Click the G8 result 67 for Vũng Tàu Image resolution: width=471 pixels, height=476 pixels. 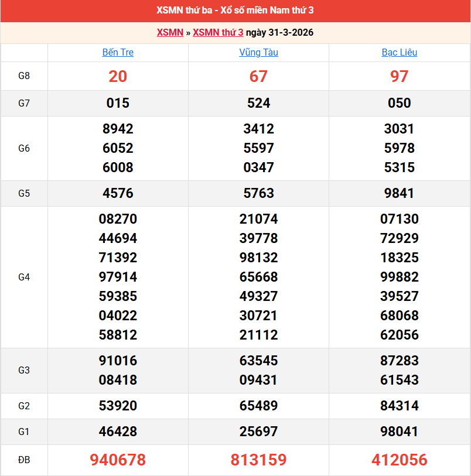click(258, 76)
